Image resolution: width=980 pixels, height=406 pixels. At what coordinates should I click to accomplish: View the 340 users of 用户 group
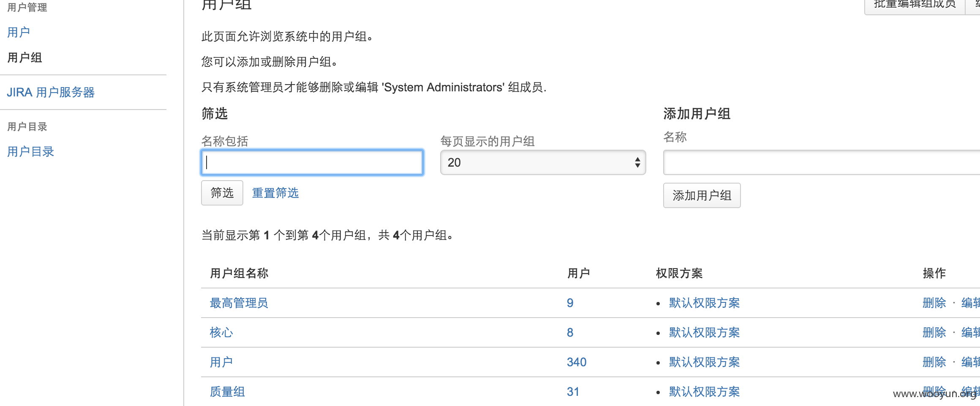coord(577,362)
